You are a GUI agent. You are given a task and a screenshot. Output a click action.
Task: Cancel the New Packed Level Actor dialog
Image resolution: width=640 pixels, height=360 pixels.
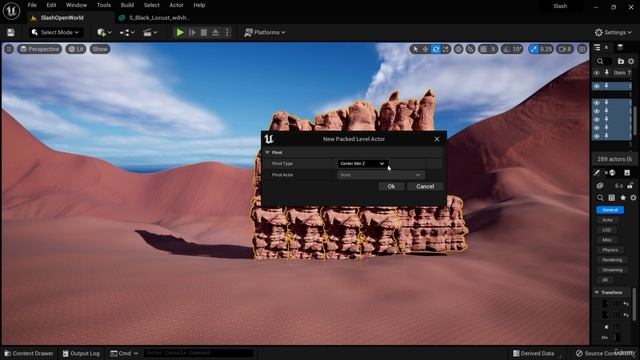pyautogui.click(x=425, y=186)
